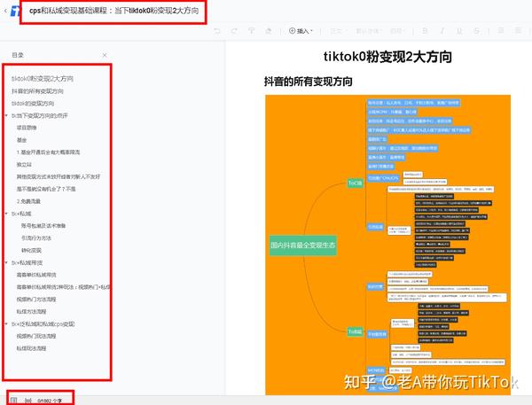Click the upper green ToC端 mind map node
This screenshot has height=405, width=532.
click(x=356, y=183)
